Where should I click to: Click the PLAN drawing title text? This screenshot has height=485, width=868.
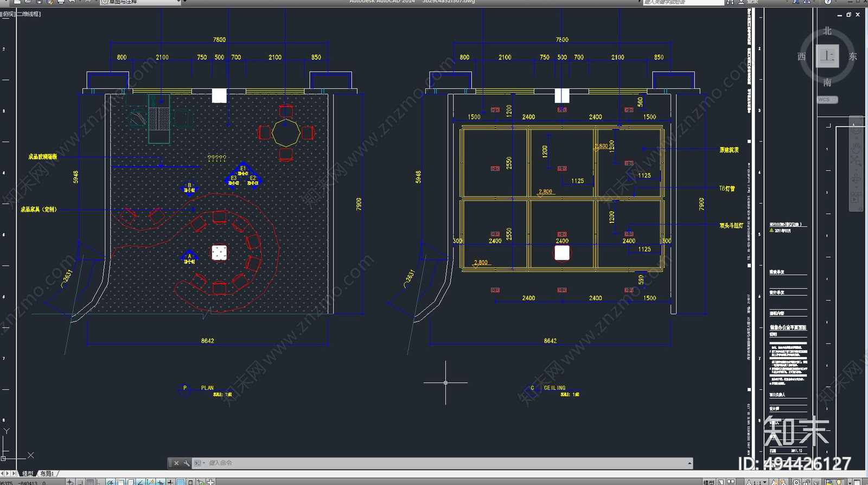tap(207, 388)
